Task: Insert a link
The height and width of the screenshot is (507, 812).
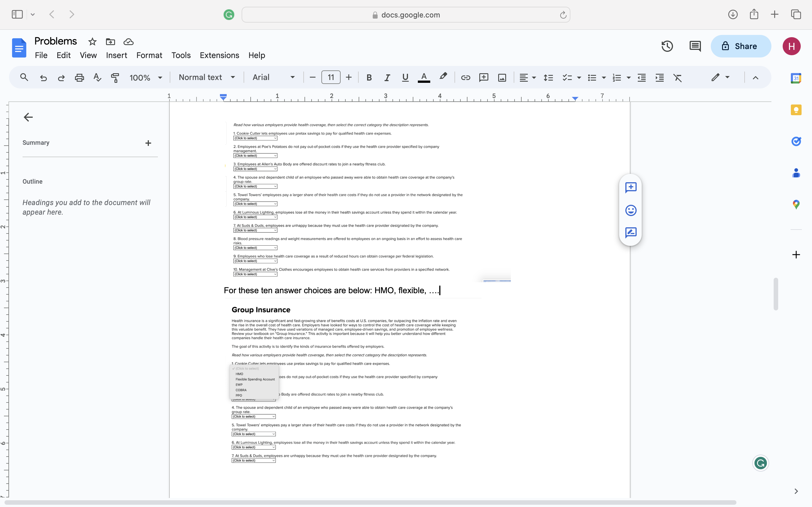Action: coord(466,77)
